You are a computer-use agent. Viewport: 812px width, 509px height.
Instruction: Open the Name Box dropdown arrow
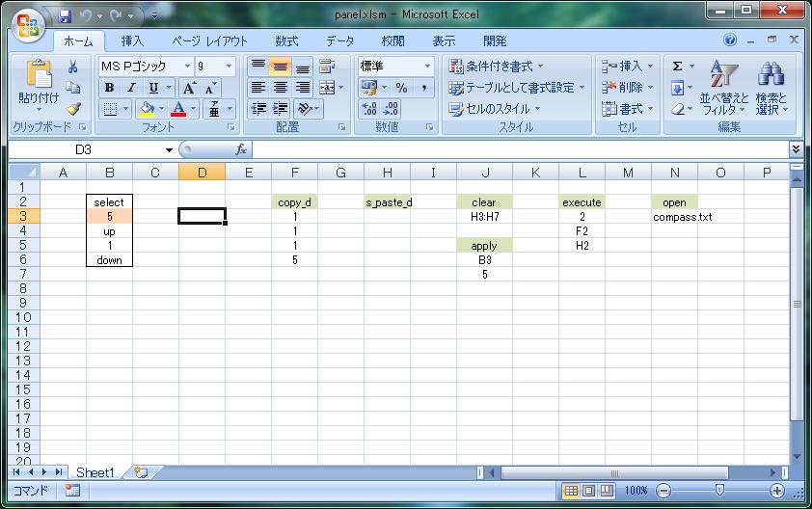[x=169, y=150]
